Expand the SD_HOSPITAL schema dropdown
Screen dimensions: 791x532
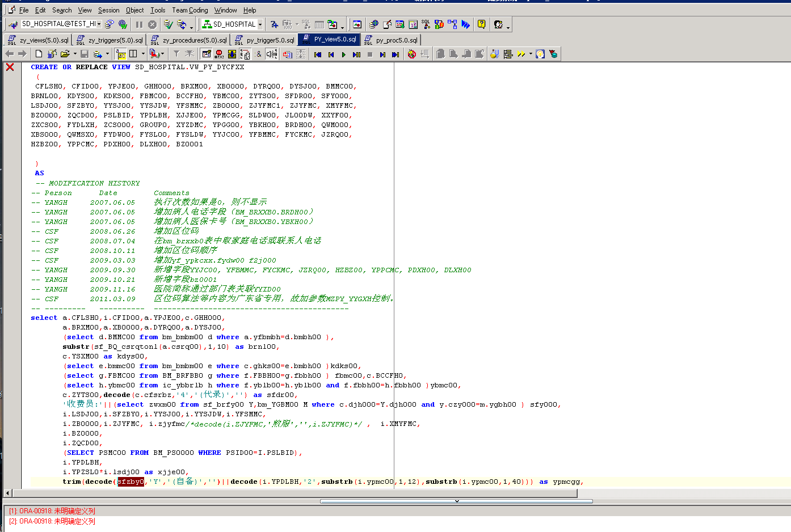click(x=260, y=24)
